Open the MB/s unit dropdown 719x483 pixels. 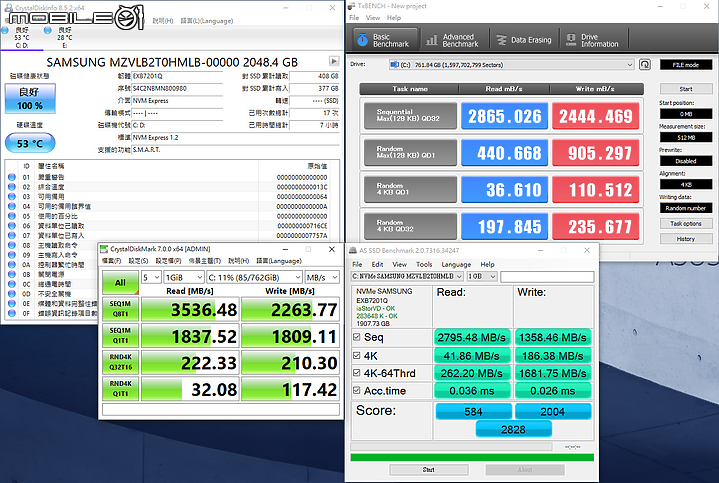click(322, 278)
